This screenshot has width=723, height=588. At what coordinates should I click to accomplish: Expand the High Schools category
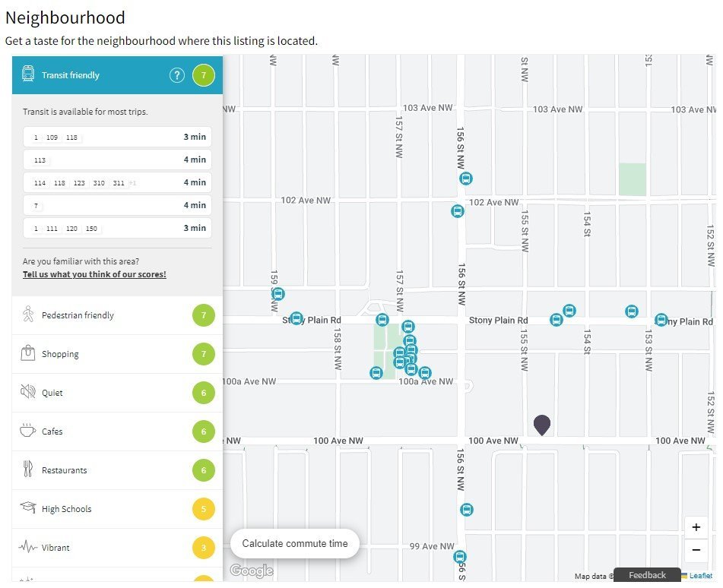point(117,509)
